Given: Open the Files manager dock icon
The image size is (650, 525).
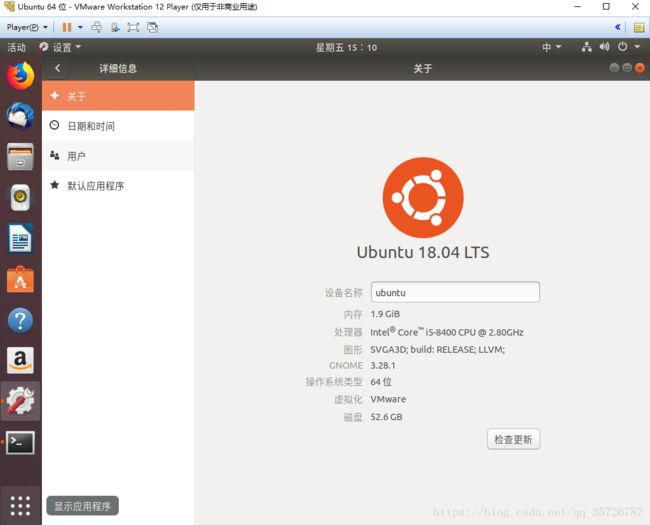Looking at the screenshot, I should coord(20,157).
